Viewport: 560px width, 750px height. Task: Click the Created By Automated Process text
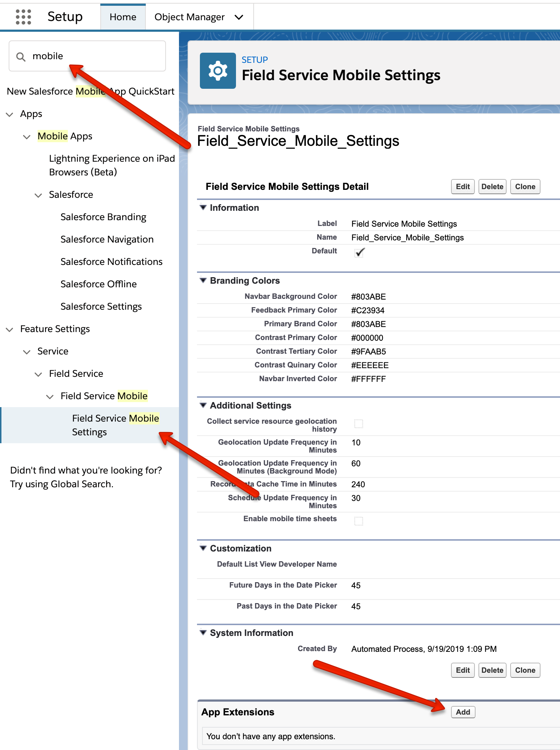tap(424, 649)
